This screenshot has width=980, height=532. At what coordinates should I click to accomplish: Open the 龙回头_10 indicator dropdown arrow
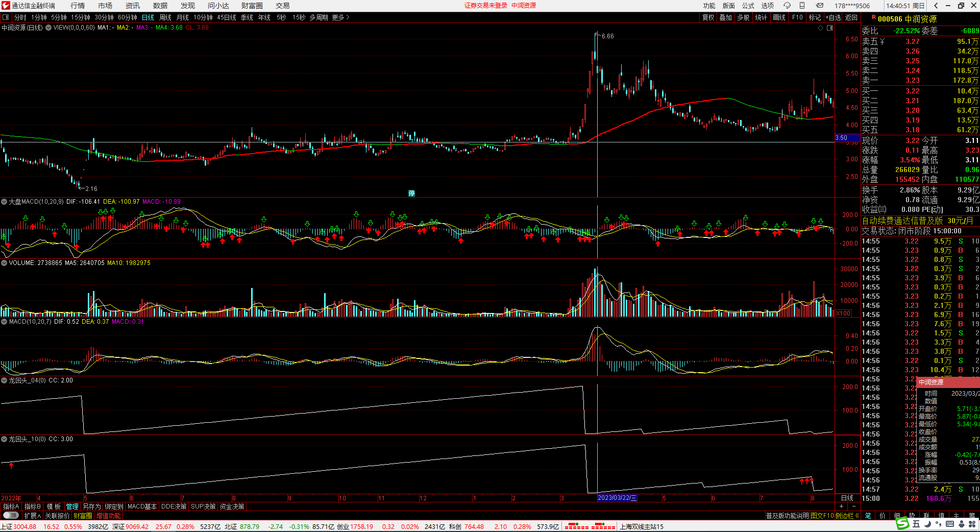coord(4,439)
